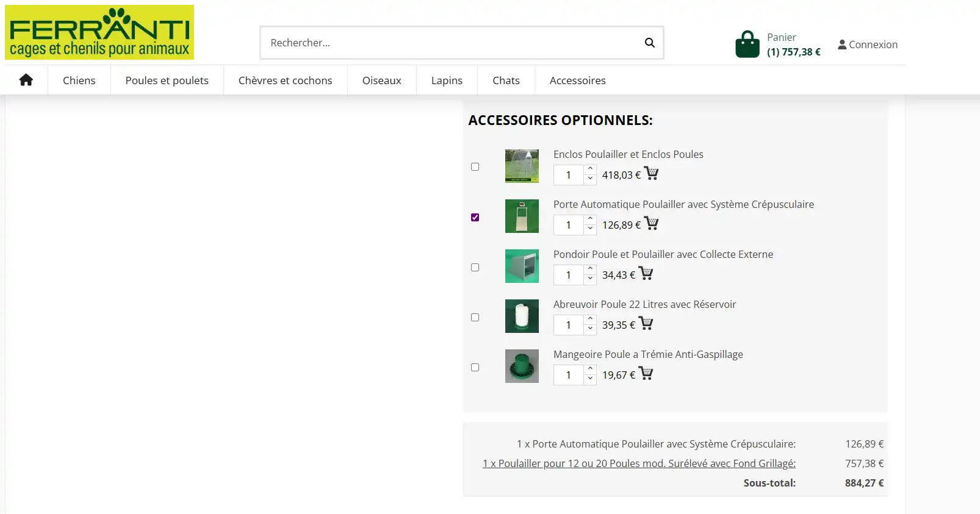The image size is (980, 514).
Task: Open the Connexion login link
Action: (x=868, y=45)
